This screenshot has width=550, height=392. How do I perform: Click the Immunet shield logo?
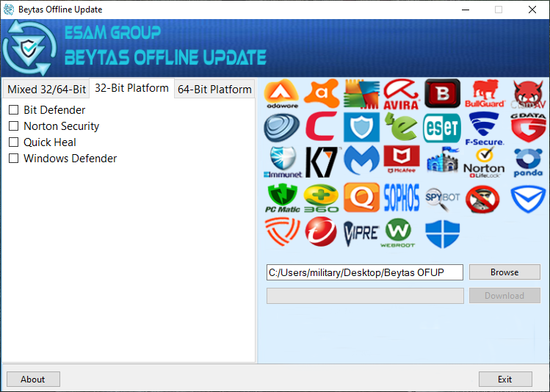pyautogui.click(x=283, y=162)
